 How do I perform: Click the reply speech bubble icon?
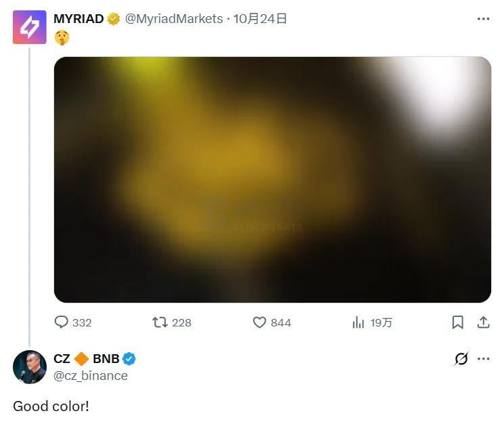point(62,322)
